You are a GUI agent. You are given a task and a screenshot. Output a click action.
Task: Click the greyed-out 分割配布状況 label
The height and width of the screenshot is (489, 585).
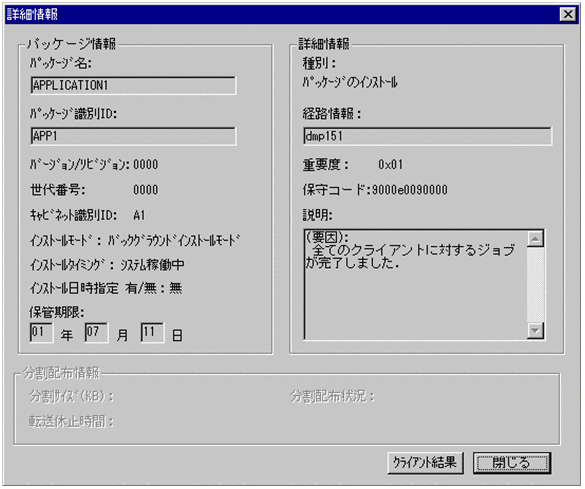tap(332, 396)
